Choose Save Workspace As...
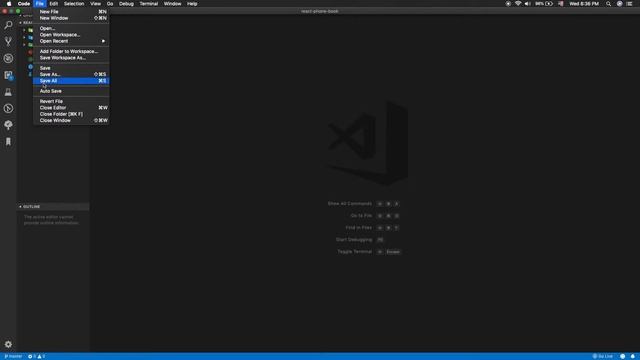The width and height of the screenshot is (640, 360). pyautogui.click(x=71, y=58)
